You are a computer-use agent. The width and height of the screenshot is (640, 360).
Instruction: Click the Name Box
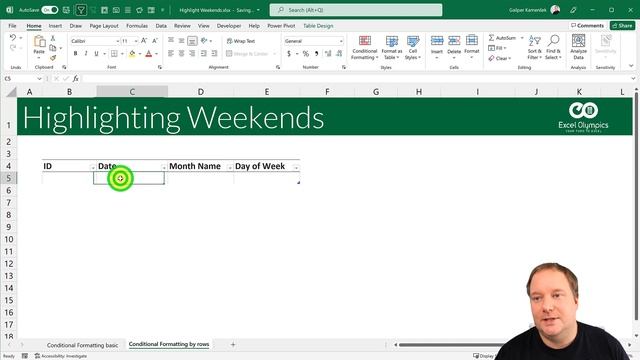tap(23, 78)
